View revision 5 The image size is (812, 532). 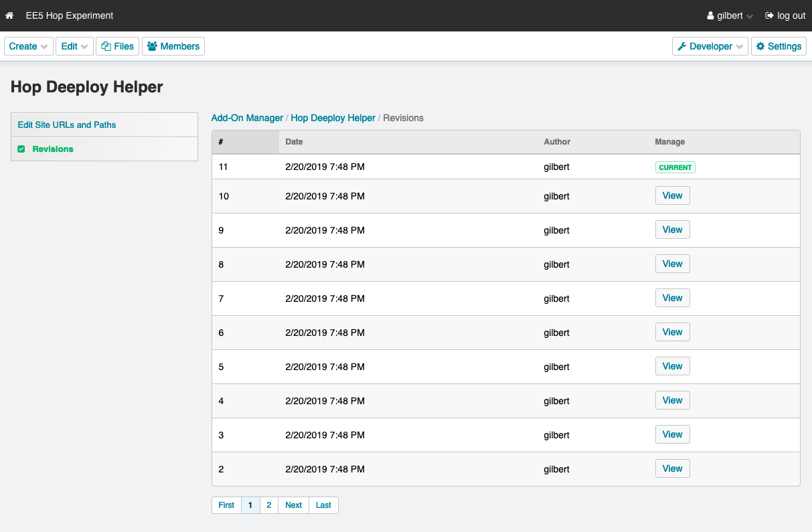pos(672,366)
